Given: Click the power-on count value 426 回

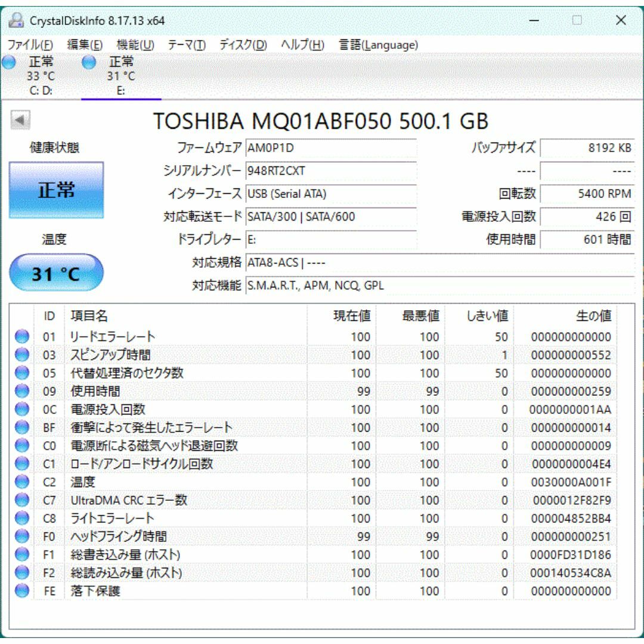Looking at the screenshot, I should tap(587, 216).
